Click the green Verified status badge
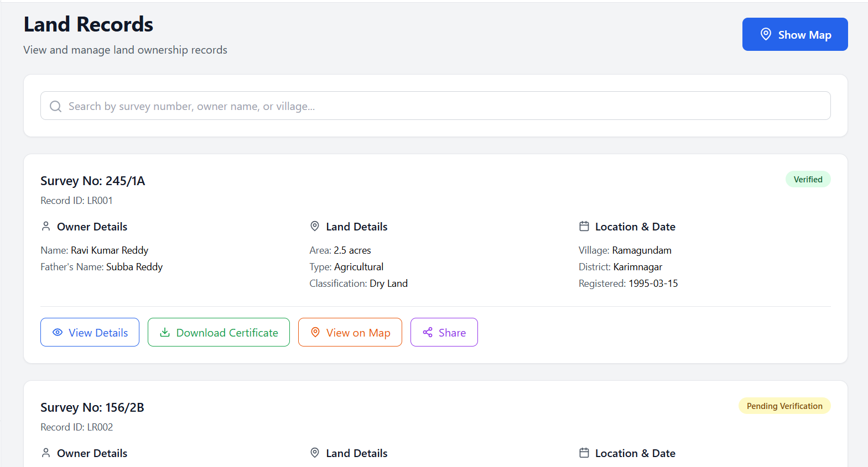The width and height of the screenshot is (868, 467). point(808,179)
